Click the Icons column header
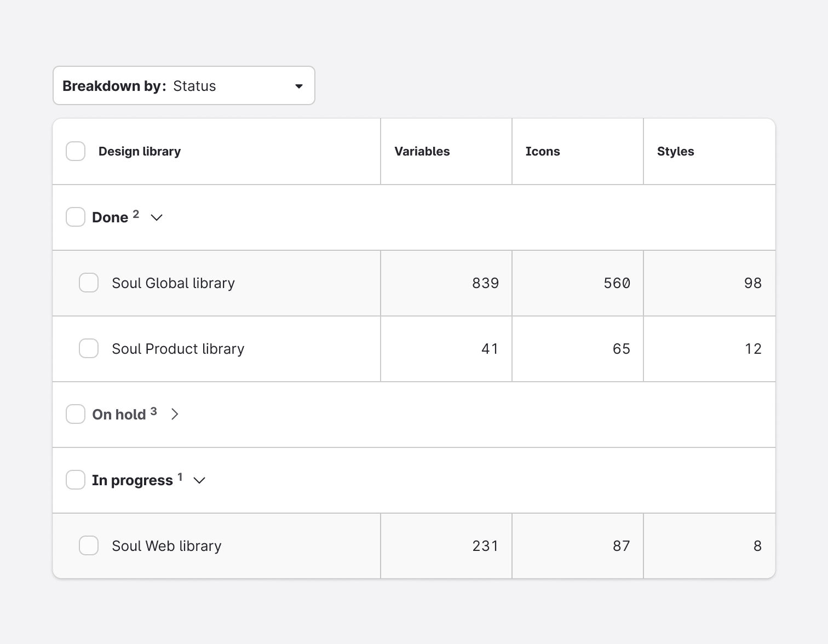The width and height of the screenshot is (828, 644). [542, 152]
